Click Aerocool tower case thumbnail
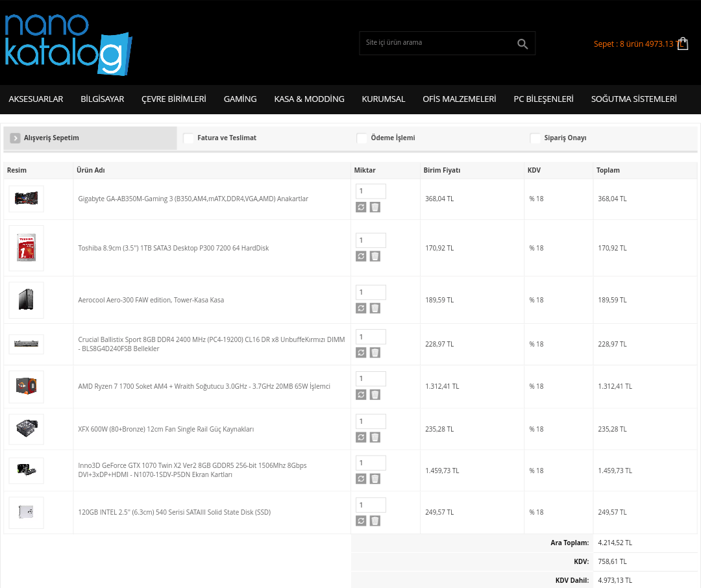 pos(27,300)
